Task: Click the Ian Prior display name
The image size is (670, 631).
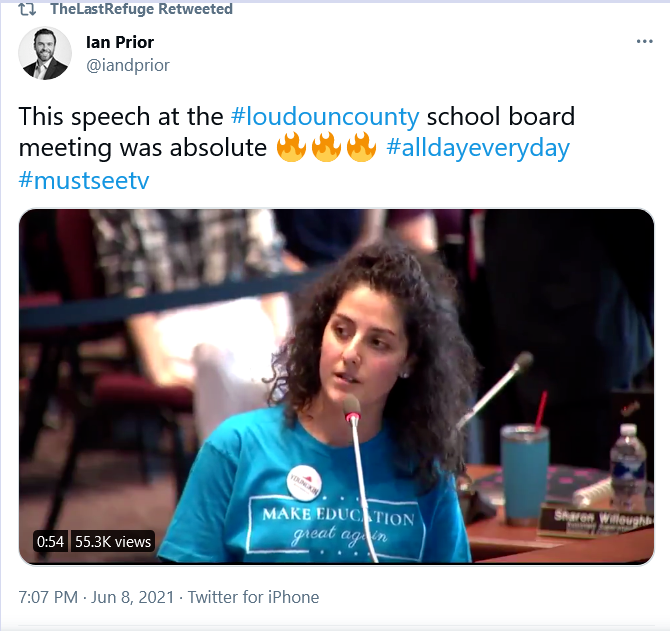Action: point(120,42)
